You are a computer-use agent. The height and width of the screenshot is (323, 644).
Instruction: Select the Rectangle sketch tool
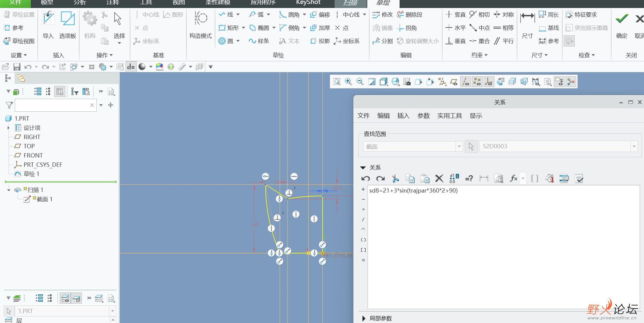coord(228,28)
